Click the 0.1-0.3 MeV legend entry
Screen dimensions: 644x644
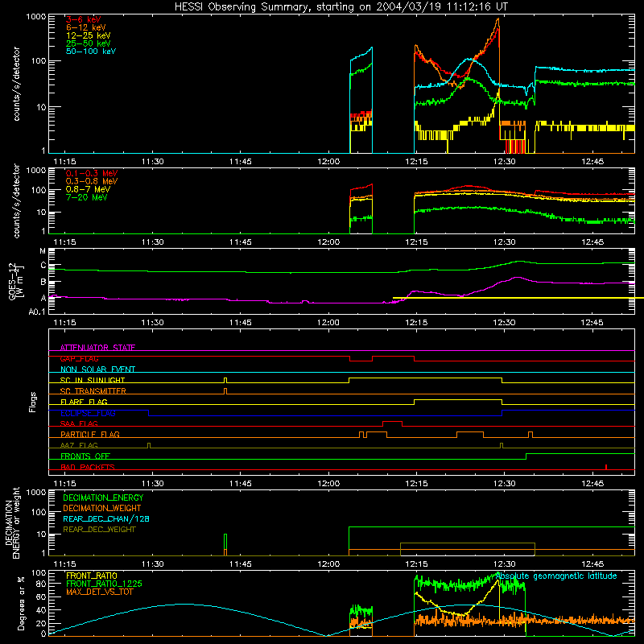tap(92, 173)
